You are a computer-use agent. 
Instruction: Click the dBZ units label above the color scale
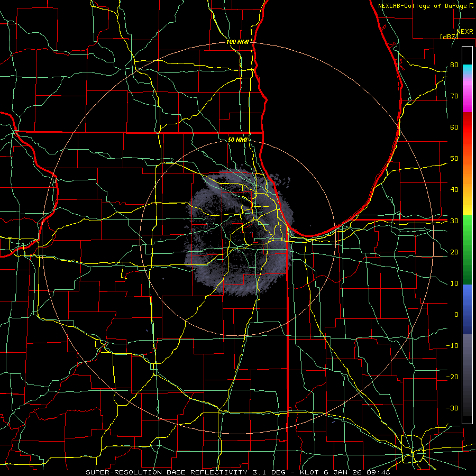click(x=449, y=36)
